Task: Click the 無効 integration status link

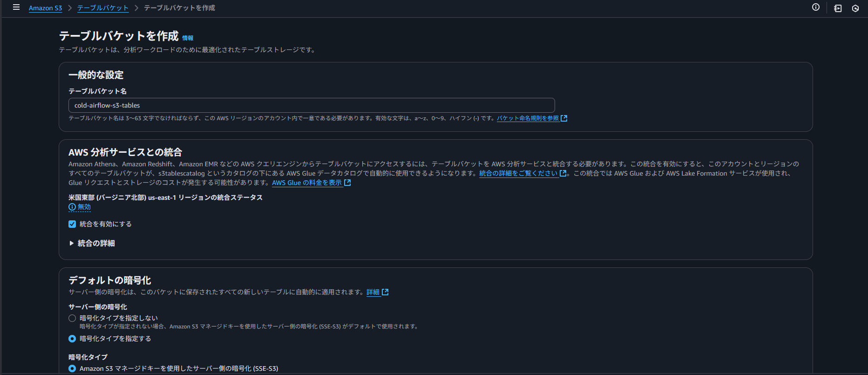Action: pyautogui.click(x=84, y=207)
